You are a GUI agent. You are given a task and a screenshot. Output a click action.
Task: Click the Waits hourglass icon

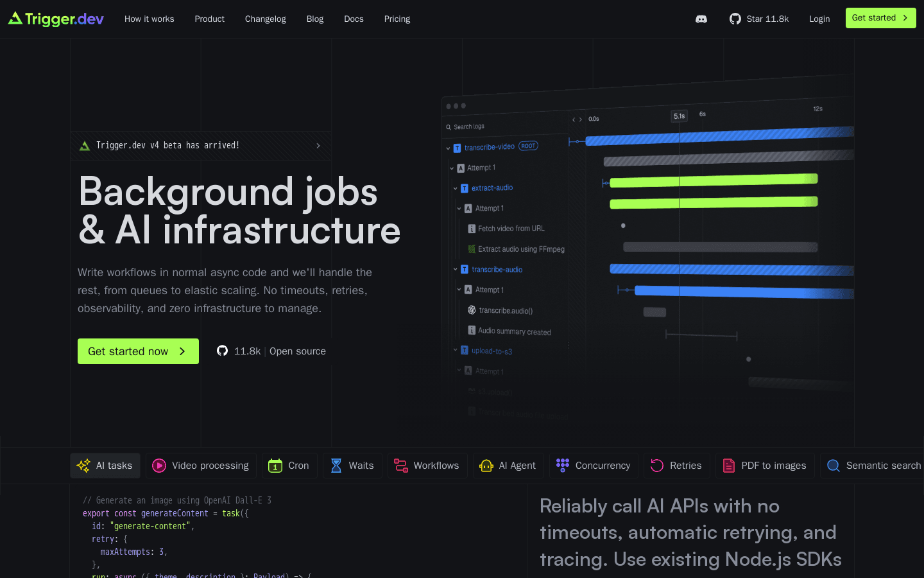coord(335,465)
